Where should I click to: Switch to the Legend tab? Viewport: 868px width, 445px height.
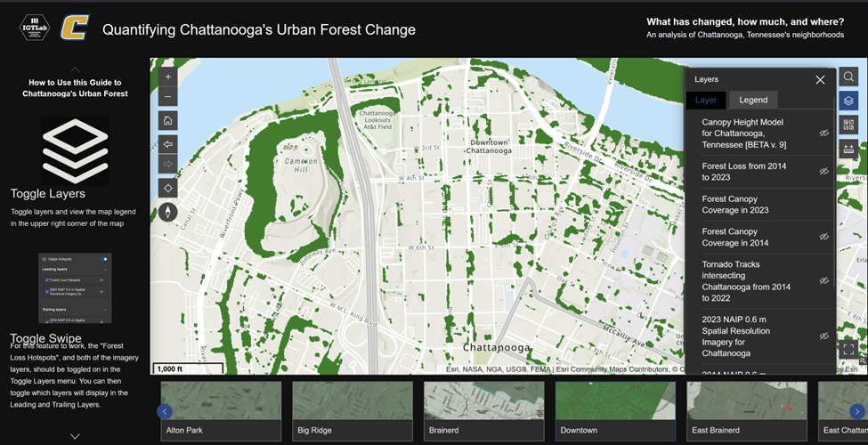click(x=753, y=101)
